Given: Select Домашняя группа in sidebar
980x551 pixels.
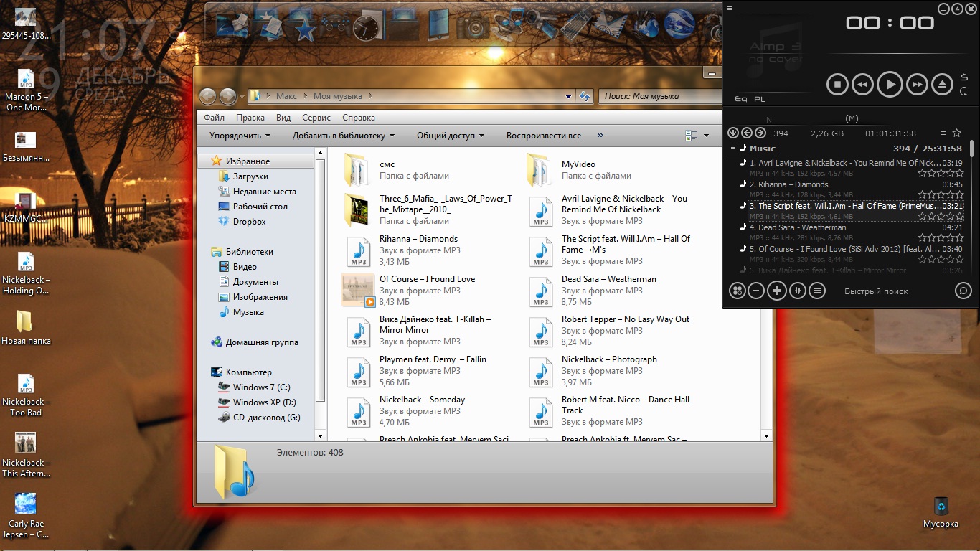Looking at the screenshot, I should click(x=262, y=342).
